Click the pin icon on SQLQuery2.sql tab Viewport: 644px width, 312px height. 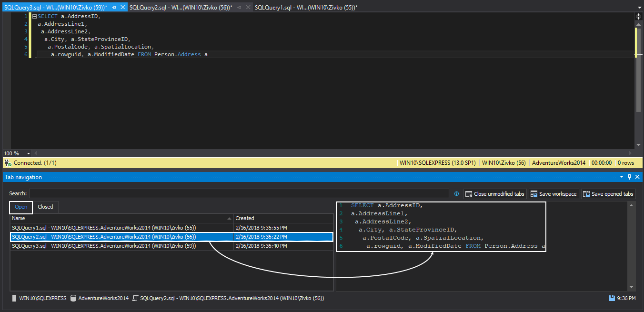tap(239, 8)
